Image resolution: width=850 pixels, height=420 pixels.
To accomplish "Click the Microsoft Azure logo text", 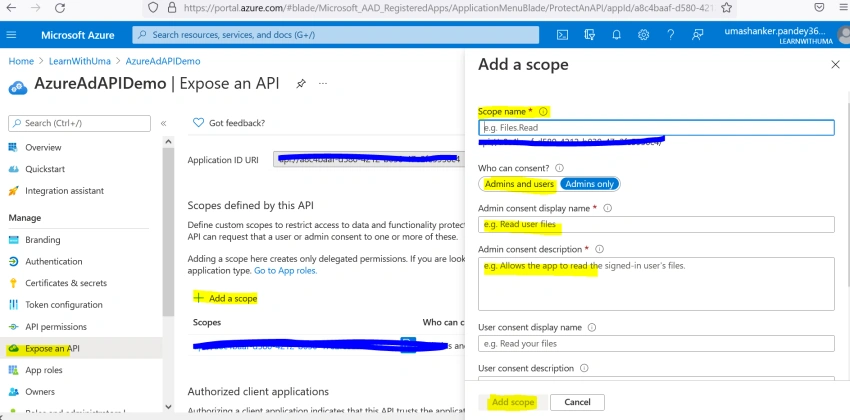I will (78, 35).
